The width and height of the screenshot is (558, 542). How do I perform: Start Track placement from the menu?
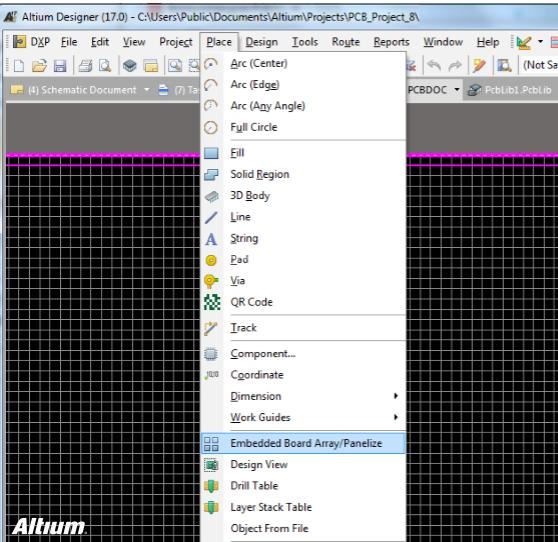(303, 328)
